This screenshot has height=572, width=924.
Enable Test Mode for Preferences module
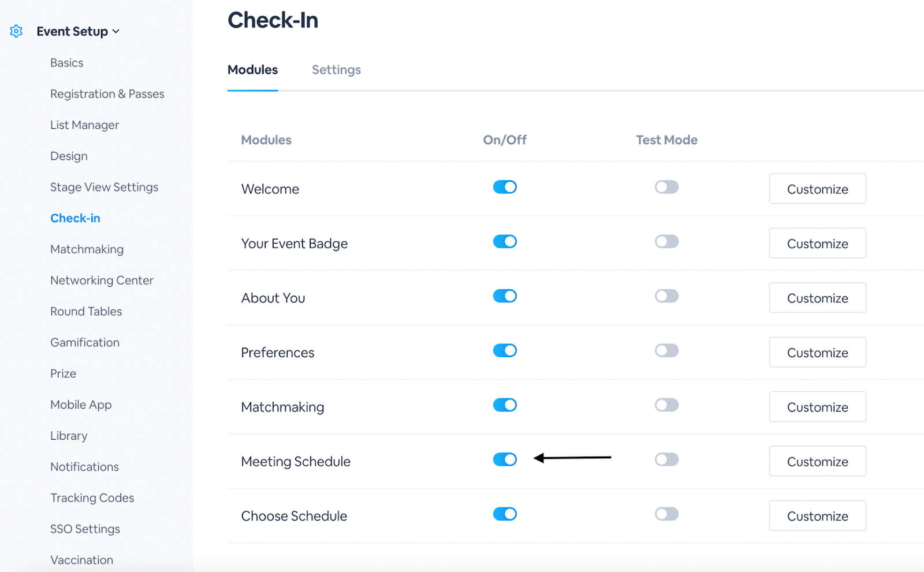[666, 350]
